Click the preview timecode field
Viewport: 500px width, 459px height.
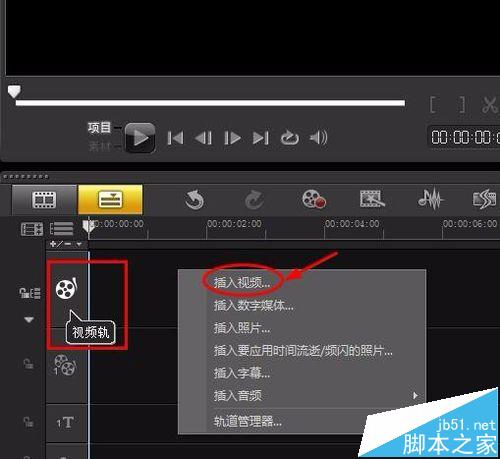464,137
